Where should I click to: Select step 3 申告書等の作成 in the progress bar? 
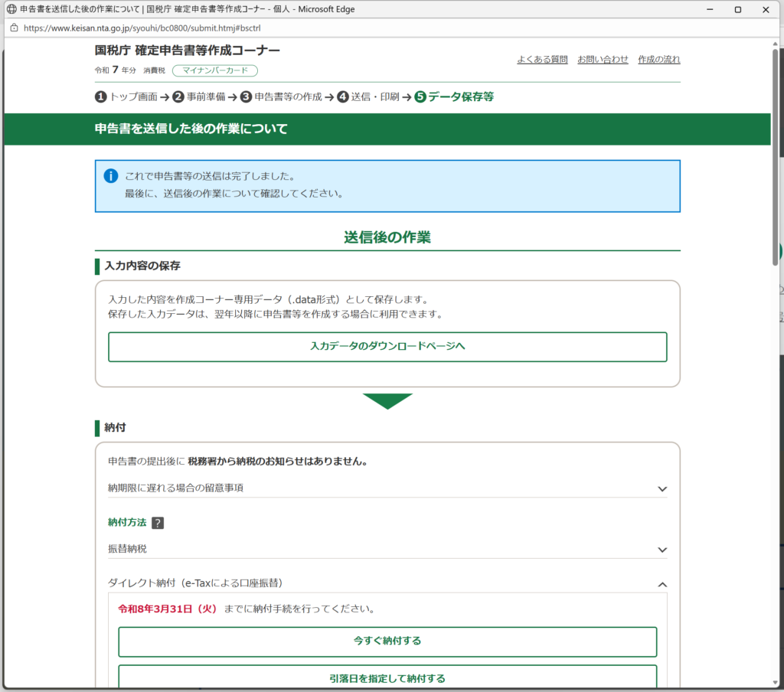point(280,97)
